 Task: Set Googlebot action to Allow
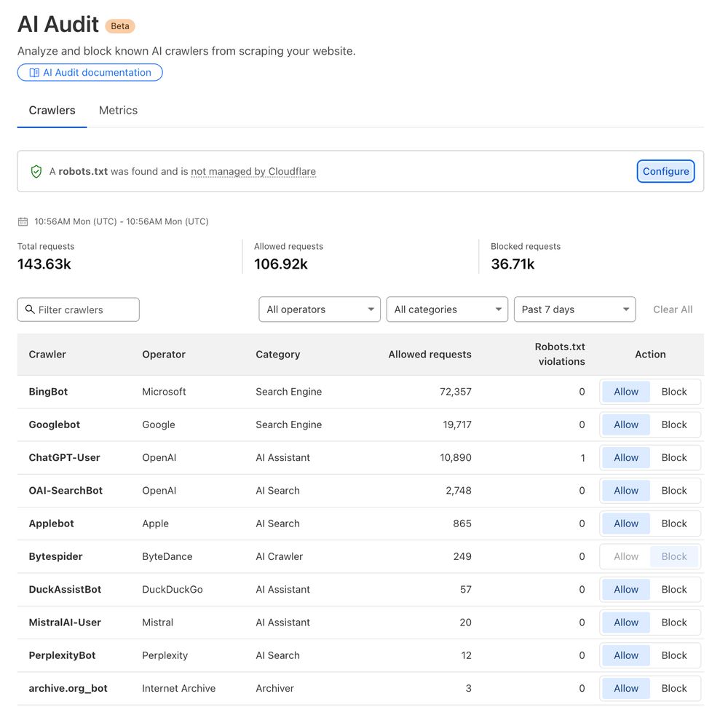pyautogui.click(x=626, y=424)
